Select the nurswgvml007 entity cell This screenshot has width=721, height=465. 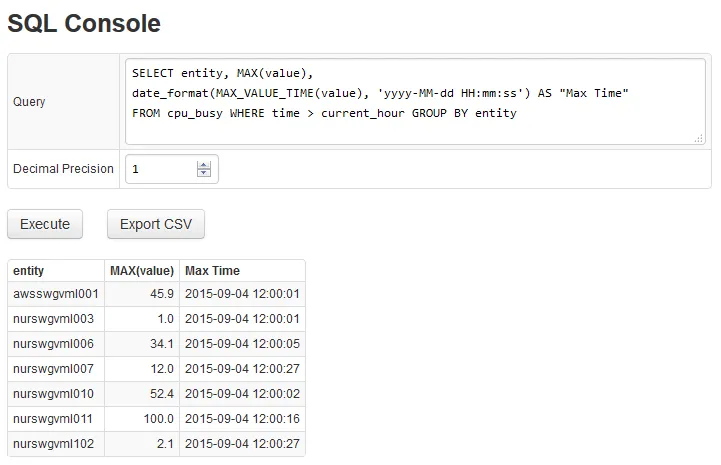click(55, 370)
